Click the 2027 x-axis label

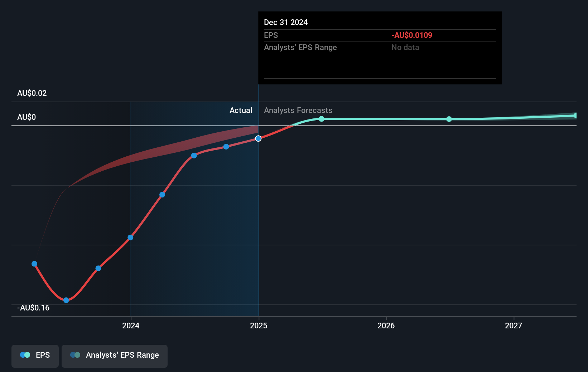pyautogui.click(x=514, y=325)
